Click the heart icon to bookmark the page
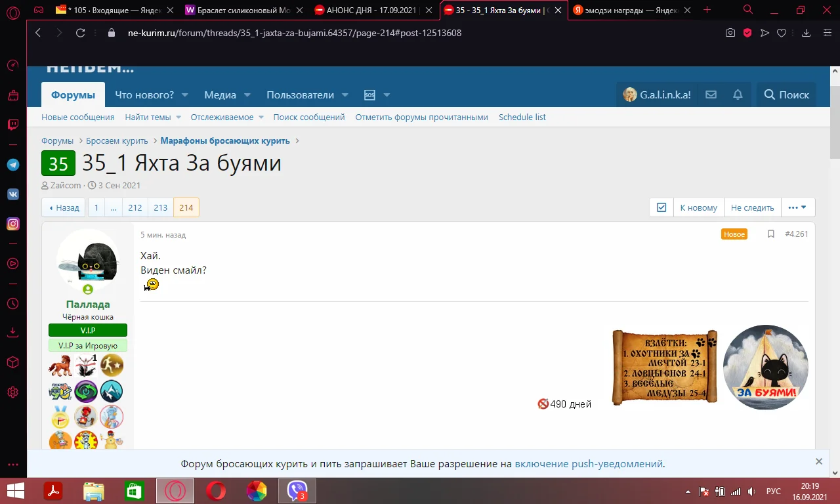 point(782,32)
